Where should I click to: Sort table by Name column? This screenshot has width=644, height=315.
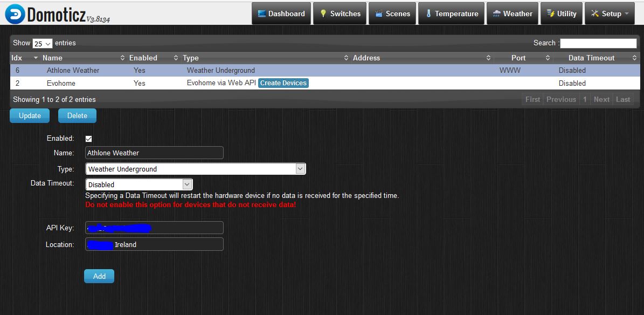pyautogui.click(x=84, y=58)
